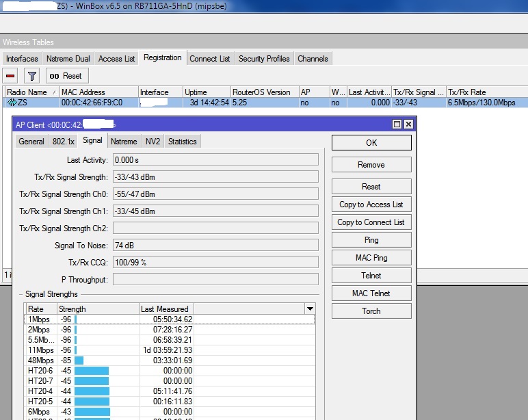Sort by the Tx/Rx Rate column header
Viewport: 528px width, 420px height.
486,92
